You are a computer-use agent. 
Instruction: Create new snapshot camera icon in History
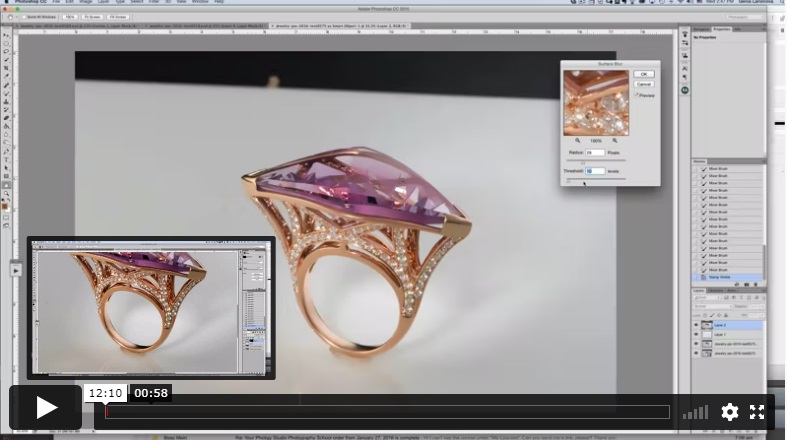click(x=747, y=284)
